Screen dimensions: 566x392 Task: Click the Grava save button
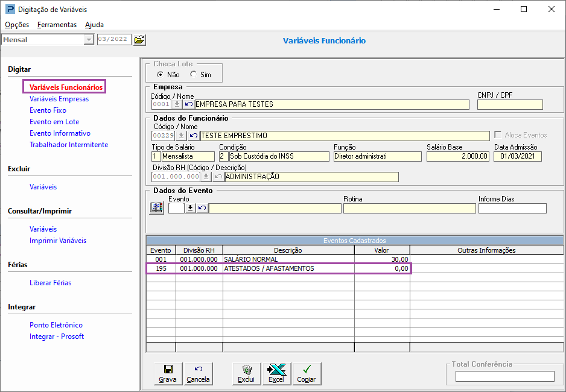click(168, 373)
